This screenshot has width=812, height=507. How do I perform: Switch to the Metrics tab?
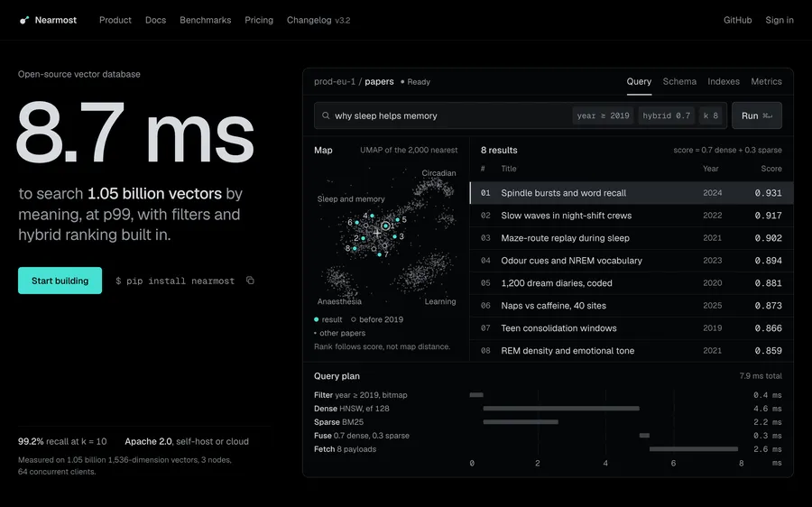pos(766,81)
